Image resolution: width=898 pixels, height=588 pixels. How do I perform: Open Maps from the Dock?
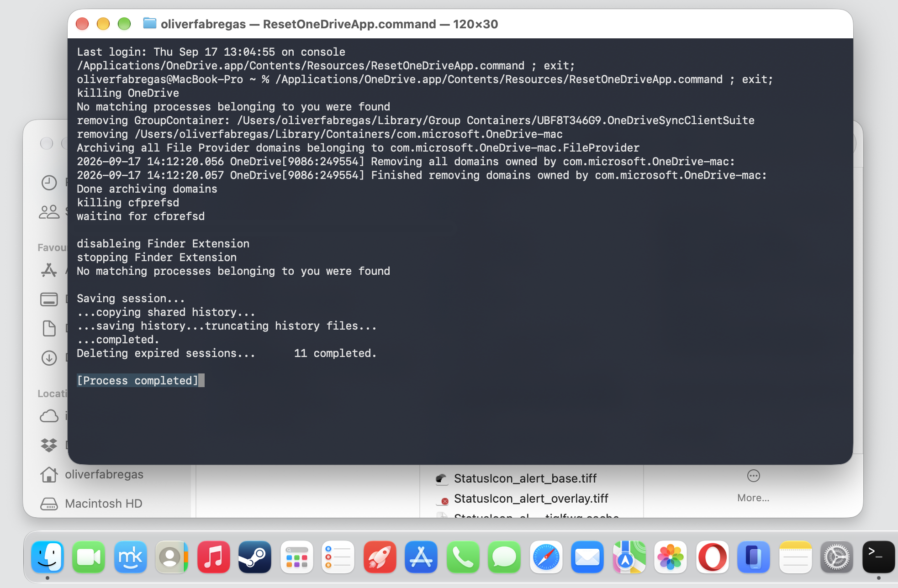[x=629, y=557]
